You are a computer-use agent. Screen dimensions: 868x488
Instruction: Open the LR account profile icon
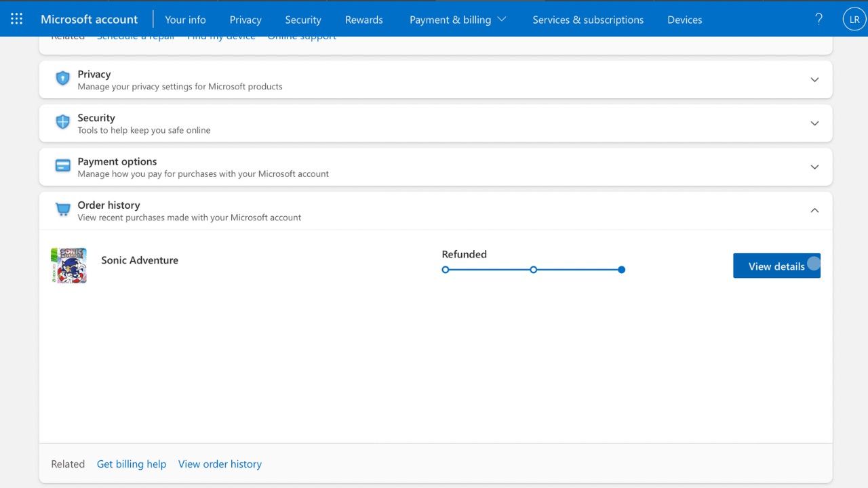coord(854,18)
